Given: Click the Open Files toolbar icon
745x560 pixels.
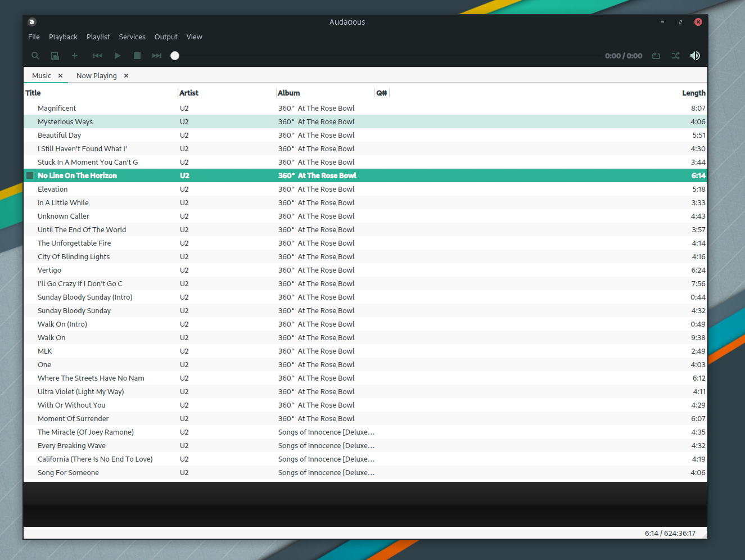Looking at the screenshot, I should point(55,56).
